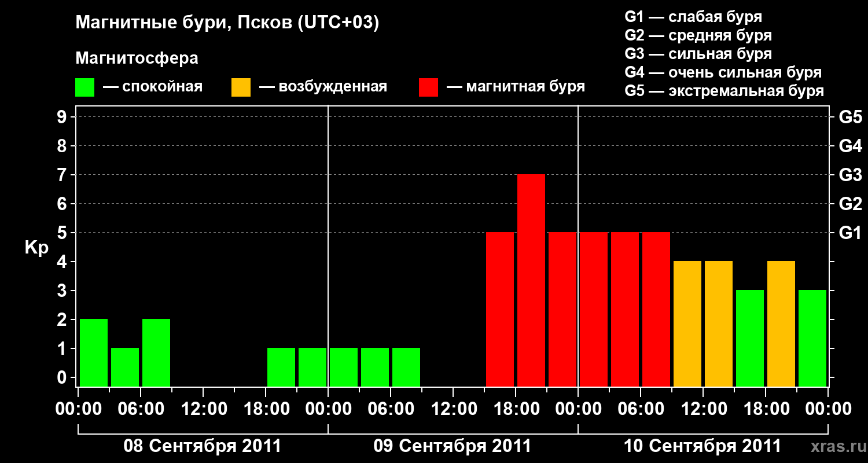868x463 pixels.
Task: Click the 'Kp' axis label
Action: click(x=36, y=248)
